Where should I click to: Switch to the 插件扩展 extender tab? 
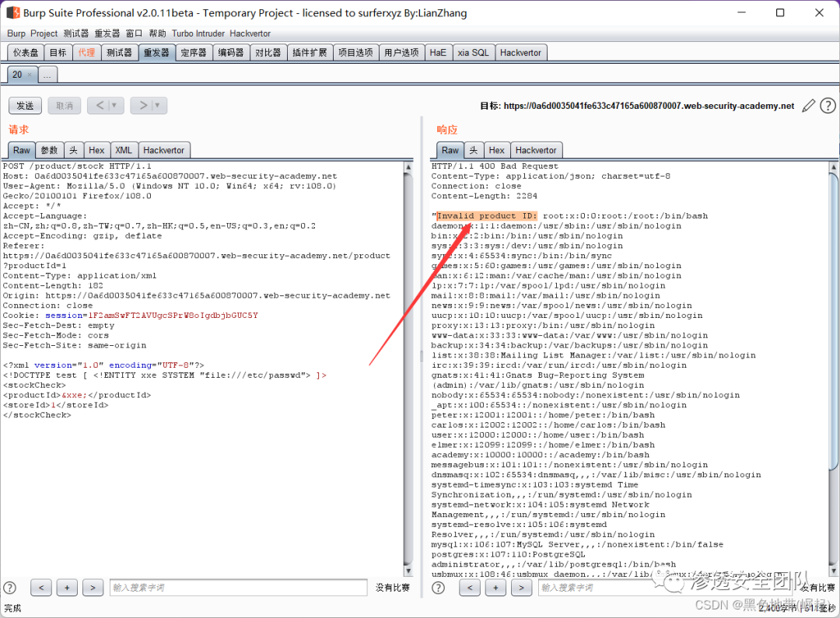[x=310, y=53]
